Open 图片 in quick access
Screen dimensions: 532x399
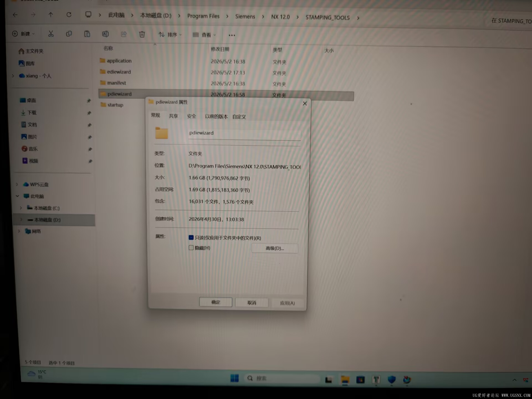[29, 137]
